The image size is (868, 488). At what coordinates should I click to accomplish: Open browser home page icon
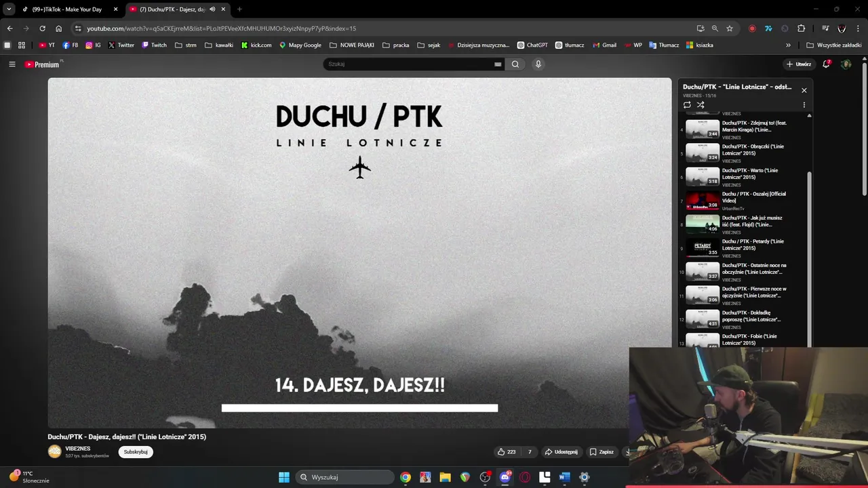[58, 28]
